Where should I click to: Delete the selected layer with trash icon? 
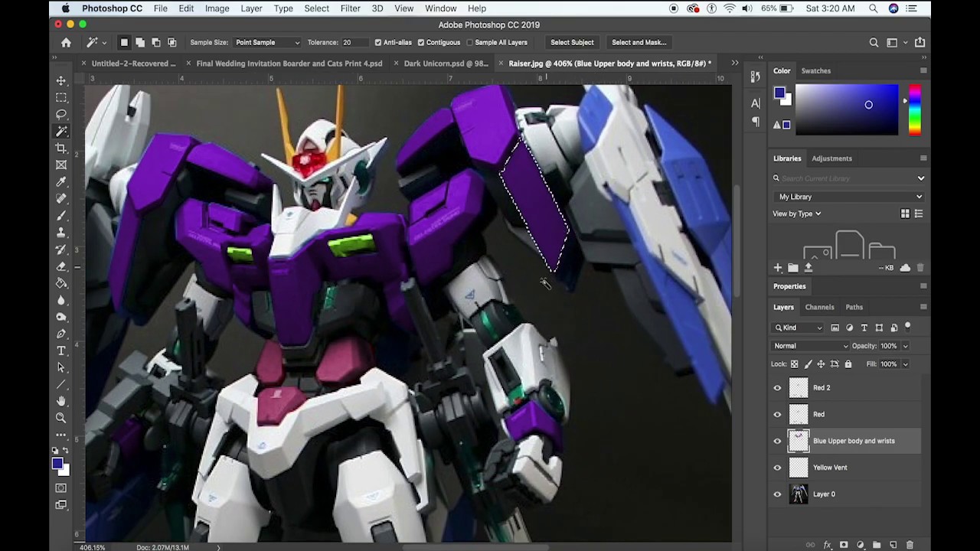point(910,545)
